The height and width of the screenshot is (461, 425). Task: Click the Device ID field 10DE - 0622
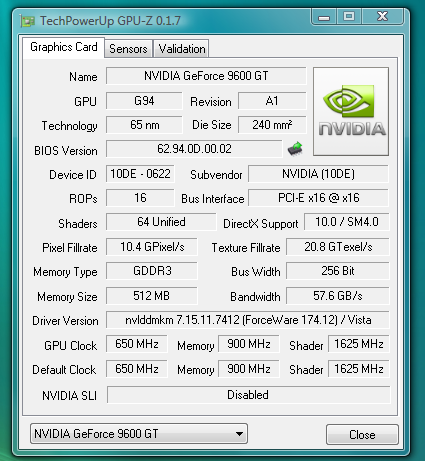pos(140,174)
